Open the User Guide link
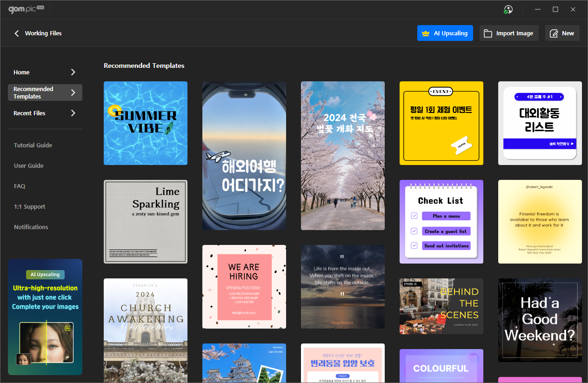This screenshot has height=383, width=588. [x=29, y=166]
